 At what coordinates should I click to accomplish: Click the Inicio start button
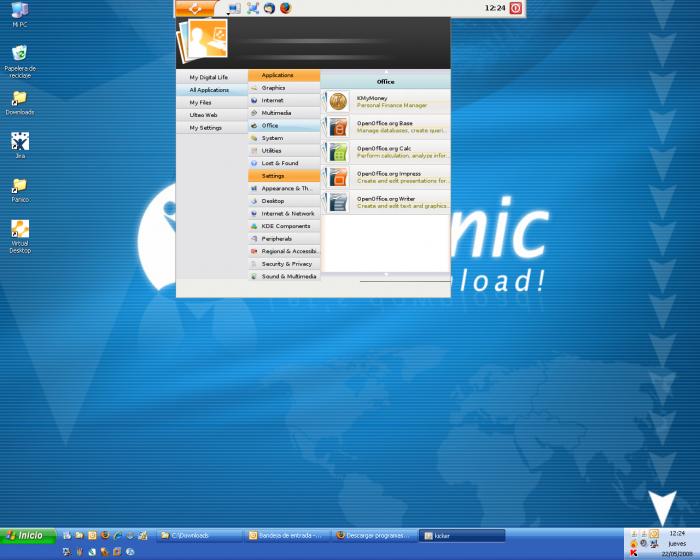coord(28,535)
